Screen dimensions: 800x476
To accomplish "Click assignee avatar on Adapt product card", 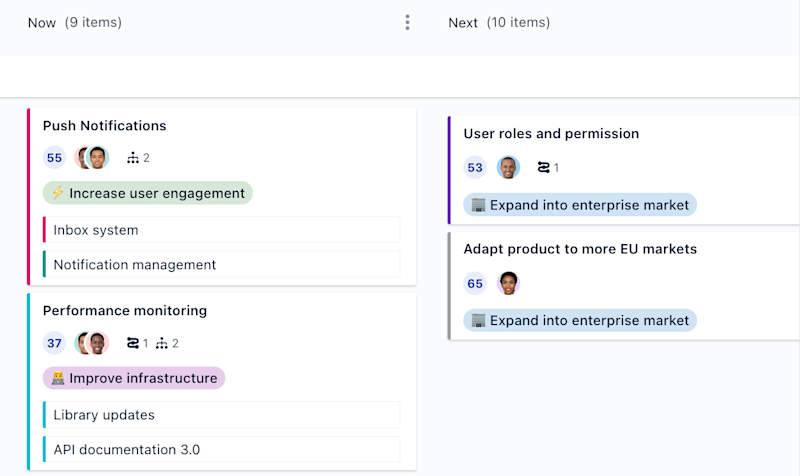I will click(x=509, y=284).
